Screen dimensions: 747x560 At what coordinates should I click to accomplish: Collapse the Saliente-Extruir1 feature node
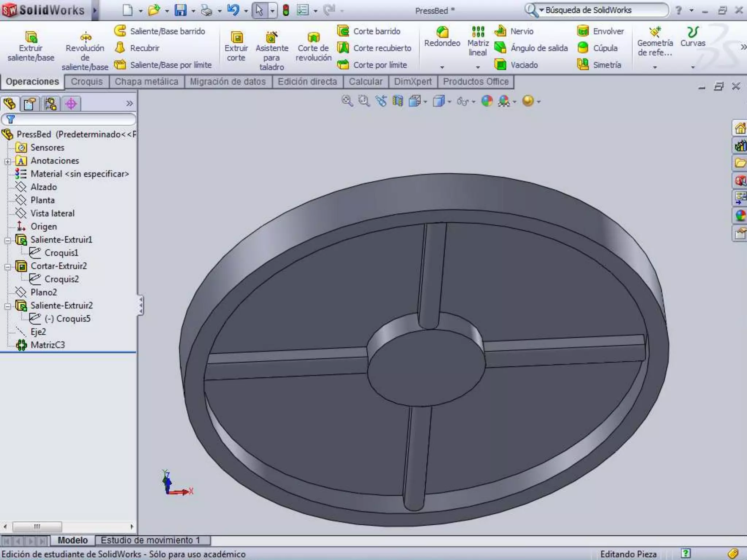pyautogui.click(x=8, y=240)
